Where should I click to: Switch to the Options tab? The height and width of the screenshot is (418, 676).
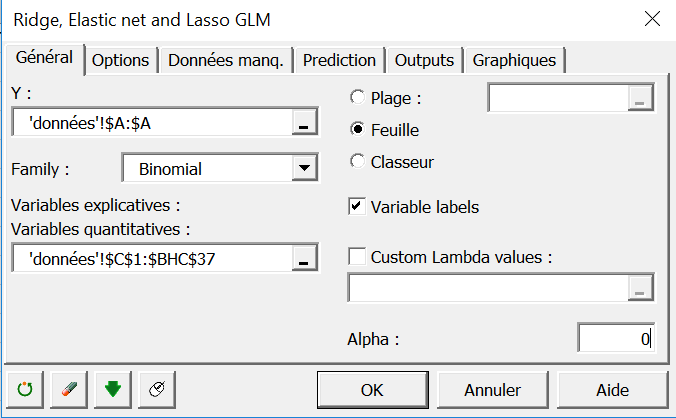click(x=120, y=60)
